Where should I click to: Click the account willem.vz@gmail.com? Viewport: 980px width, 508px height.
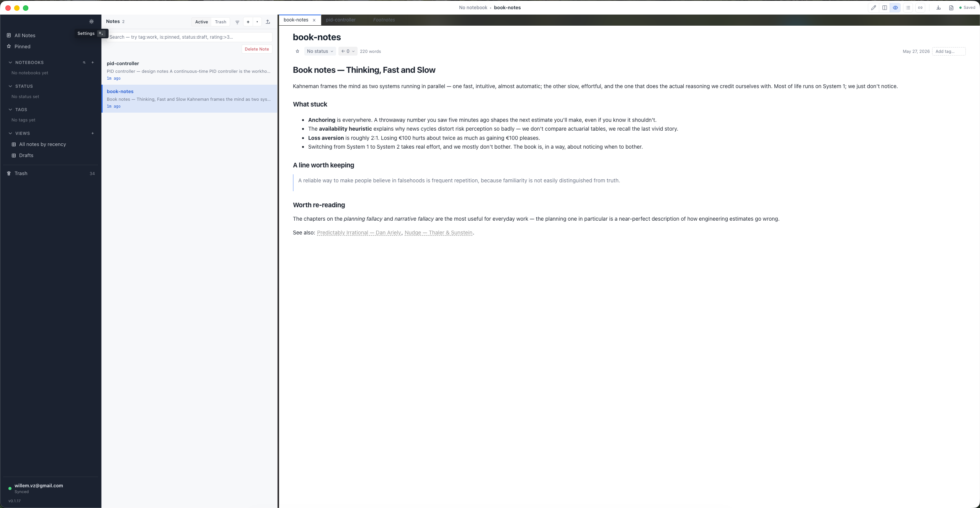point(39,485)
